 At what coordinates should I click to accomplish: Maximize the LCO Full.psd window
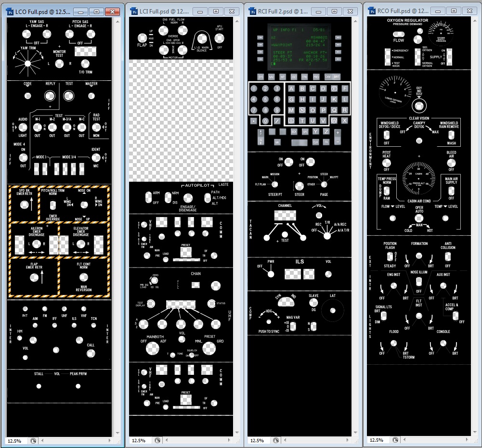[x=96, y=12]
